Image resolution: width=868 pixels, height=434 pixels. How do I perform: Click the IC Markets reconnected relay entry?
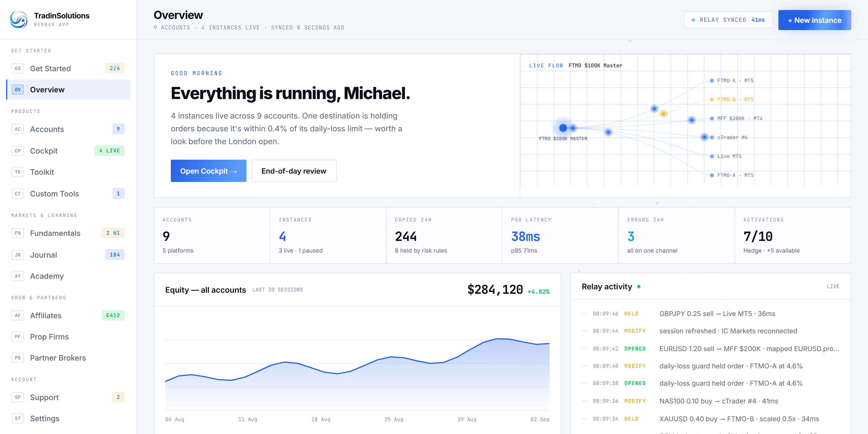pyautogui.click(x=710, y=331)
